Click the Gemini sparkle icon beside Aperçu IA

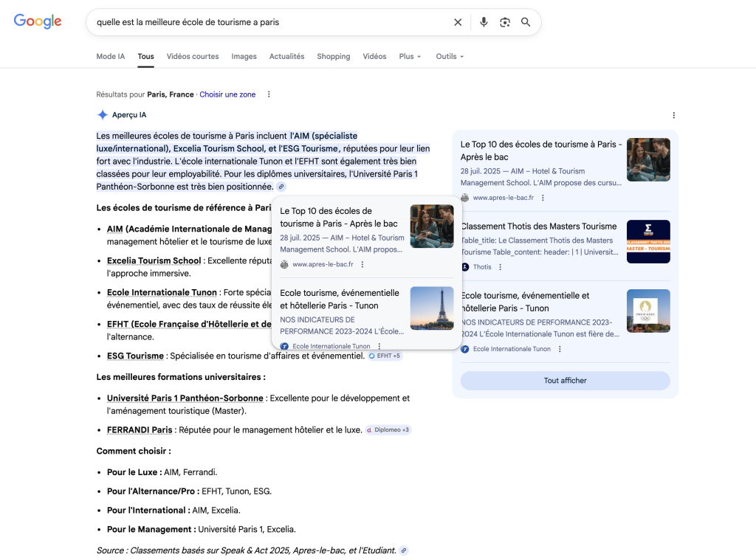point(103,114)
